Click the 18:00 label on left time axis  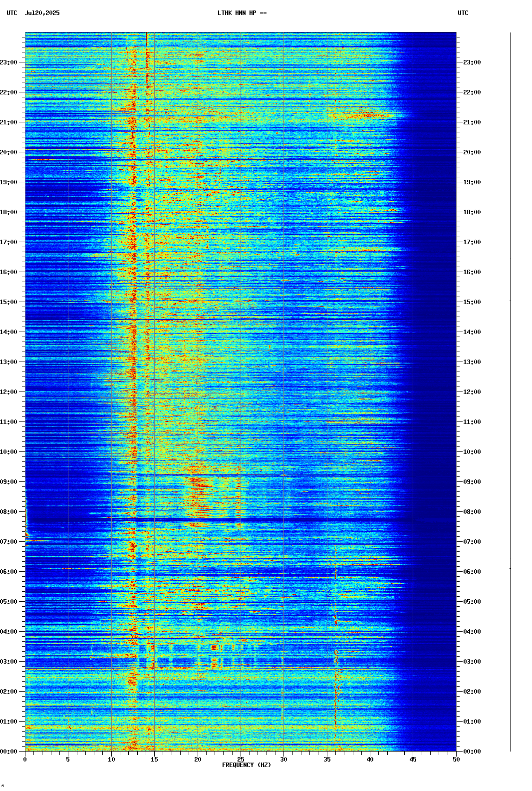8,212
